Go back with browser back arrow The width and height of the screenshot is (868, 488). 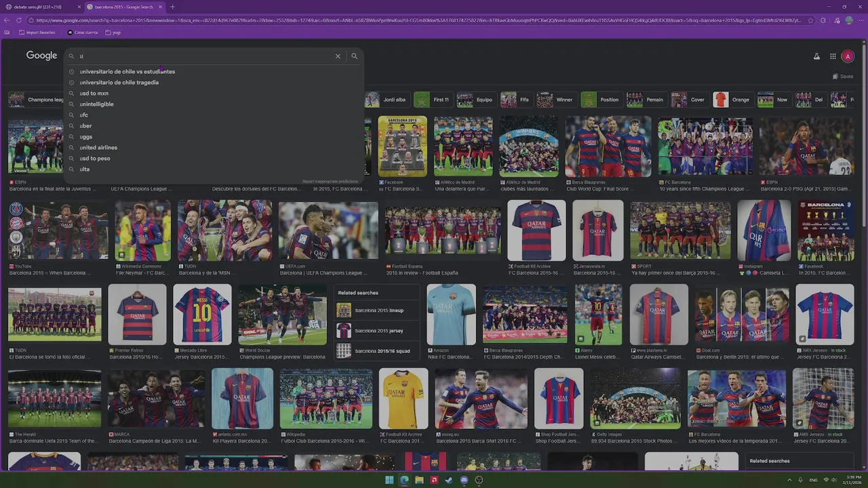[x=8, y=20]
